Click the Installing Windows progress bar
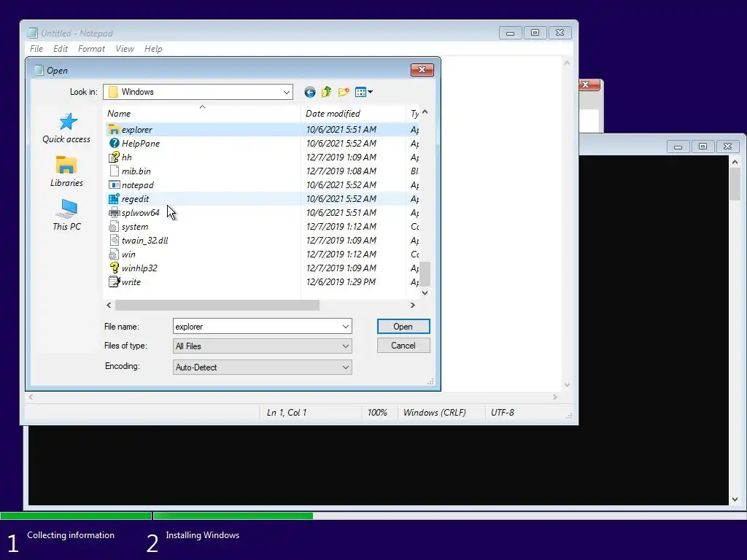Image resolution: width=747 pixels, height=560 pixels. click(449, 516)
